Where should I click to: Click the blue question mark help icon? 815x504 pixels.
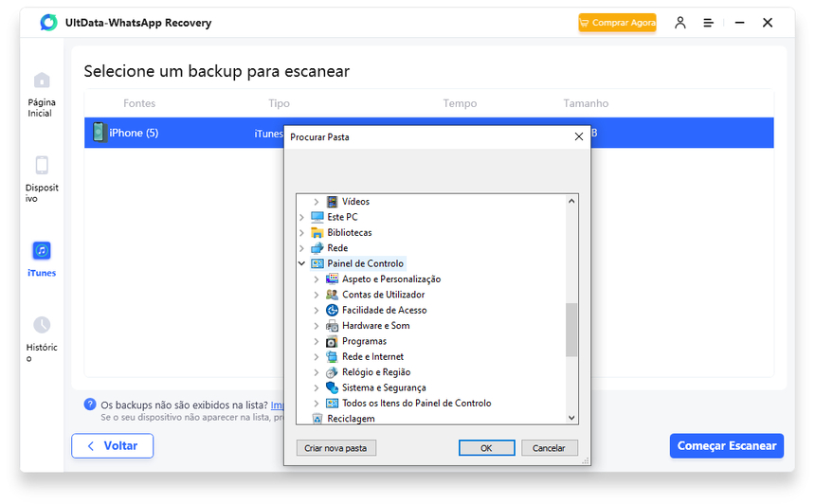click(x=90, y=405)
